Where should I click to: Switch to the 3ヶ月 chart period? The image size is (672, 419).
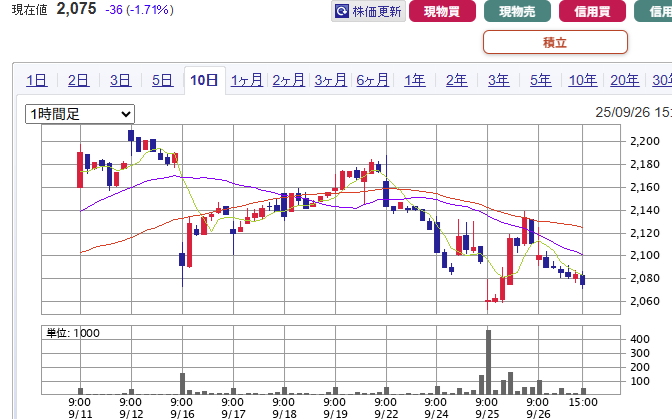(330, 80)
